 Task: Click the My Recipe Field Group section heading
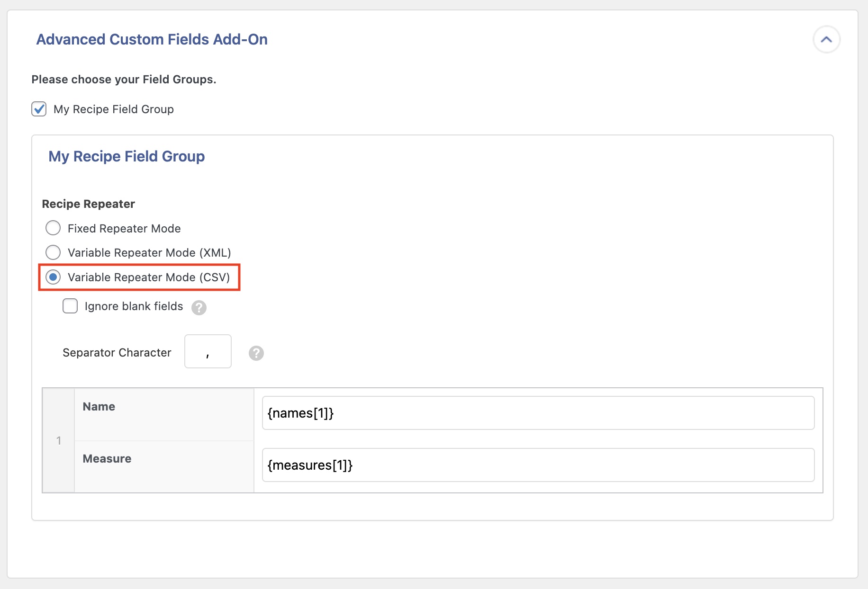coord(127,156)
